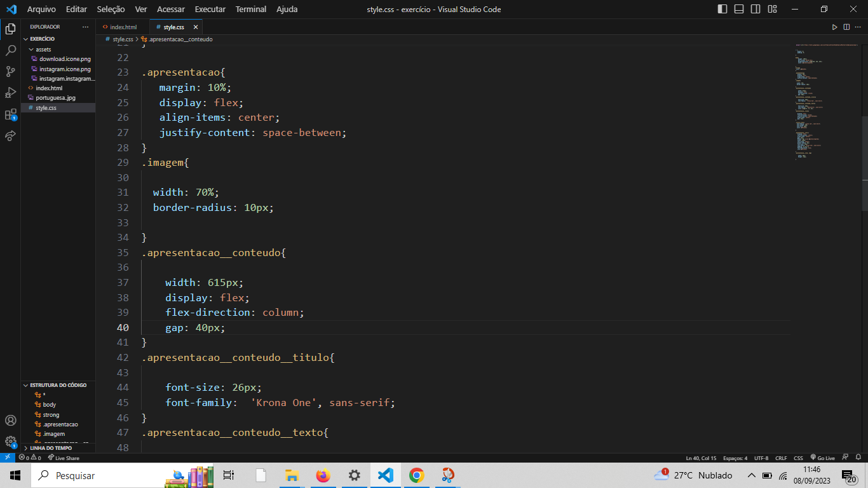Toggle bottom panel layout icon
Screen dimensions: 868x488
[739, 9]
